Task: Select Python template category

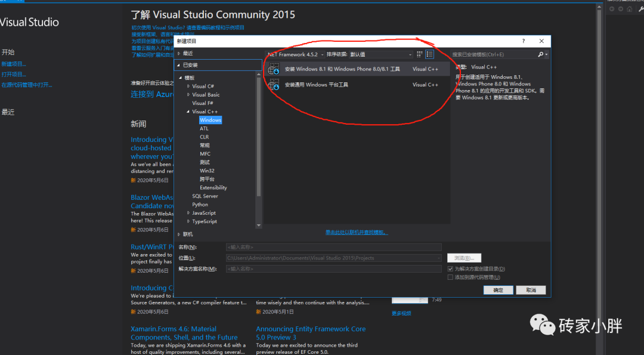Action: (200, 205)
